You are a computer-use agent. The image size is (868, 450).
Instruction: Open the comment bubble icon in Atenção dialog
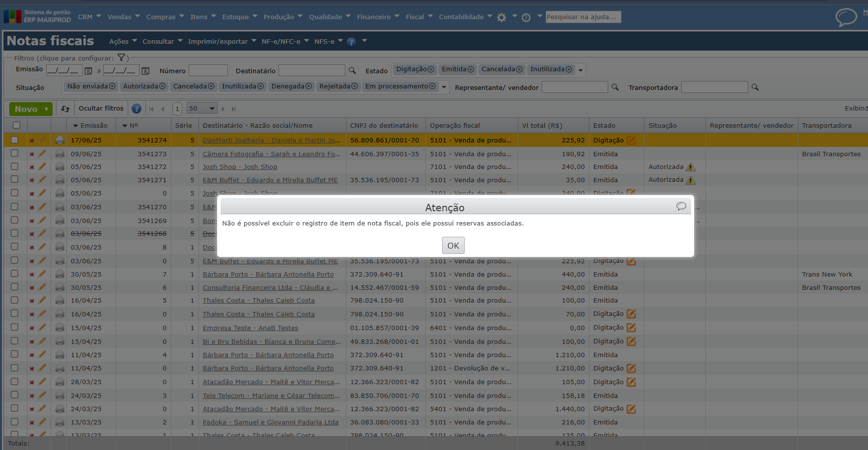pyautogui.click(x=681, y=206)
